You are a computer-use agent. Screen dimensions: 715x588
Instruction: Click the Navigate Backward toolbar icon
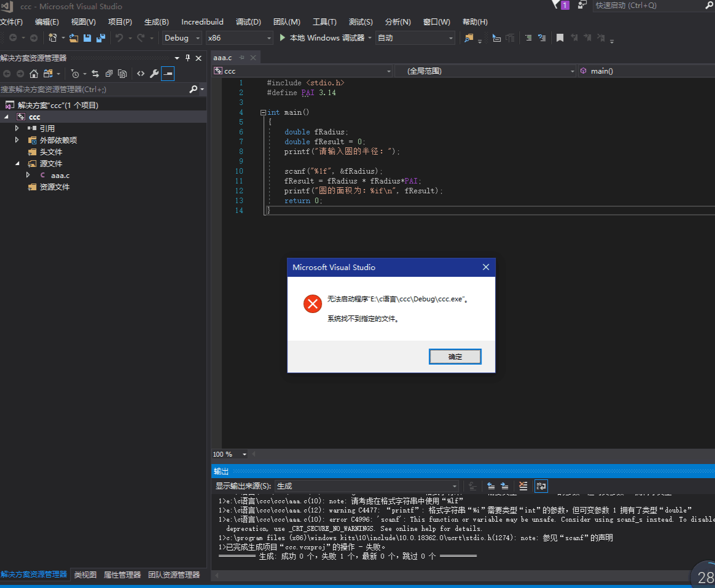pos(13,38)
